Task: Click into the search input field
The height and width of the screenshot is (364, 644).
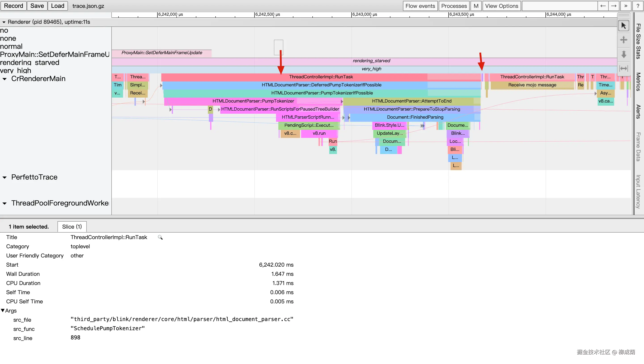Action: (559, 6)
